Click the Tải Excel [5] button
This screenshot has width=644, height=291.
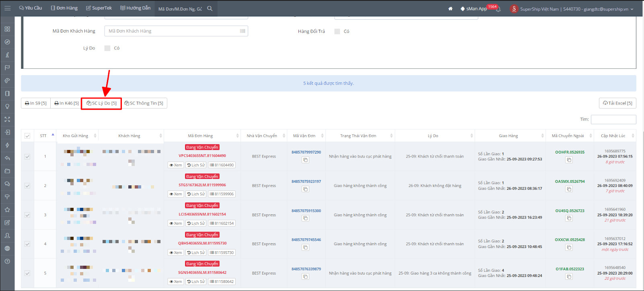pyautogui.click(x=617, y=103)
